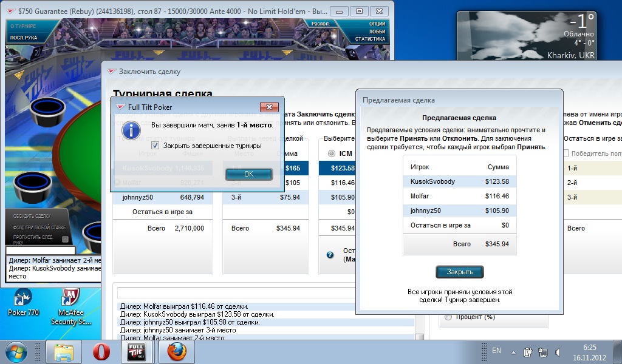This screenshot has height=364, width=622.
Task: Click OK in Full Tilt Poker dialog
Action: pos(248,174)
